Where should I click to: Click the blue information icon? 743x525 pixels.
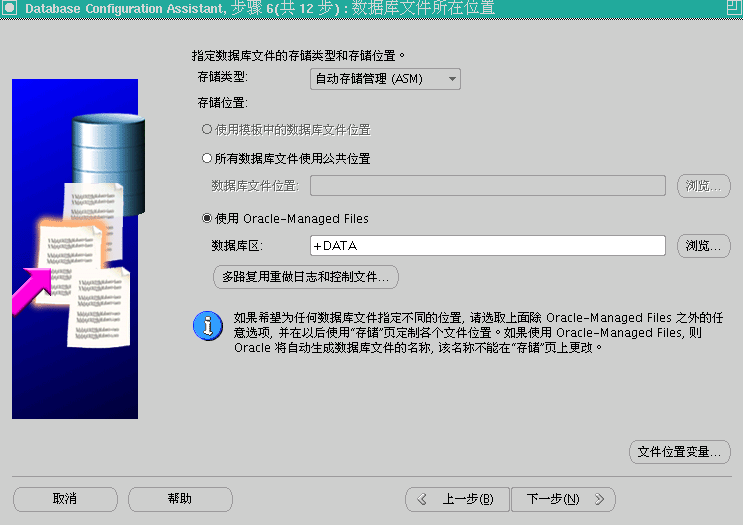tap(208, 326)
